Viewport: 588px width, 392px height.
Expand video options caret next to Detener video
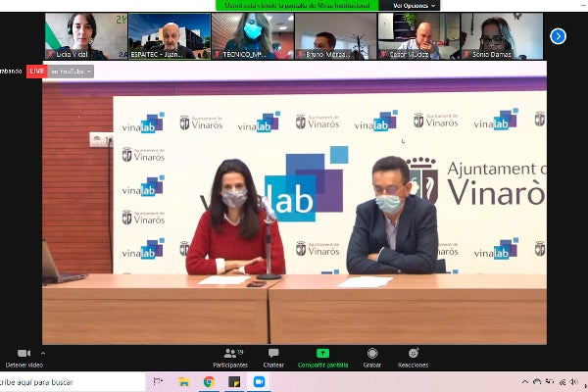tap(43, 354)
